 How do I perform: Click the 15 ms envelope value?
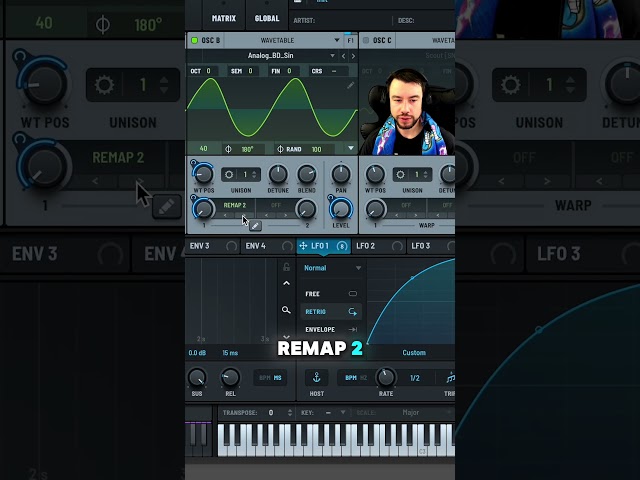point(230,353)
